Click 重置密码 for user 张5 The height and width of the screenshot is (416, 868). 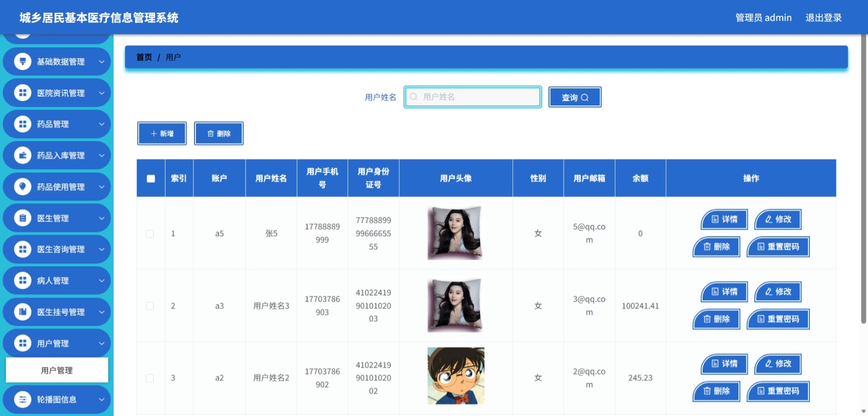click(x=778, y=246)
